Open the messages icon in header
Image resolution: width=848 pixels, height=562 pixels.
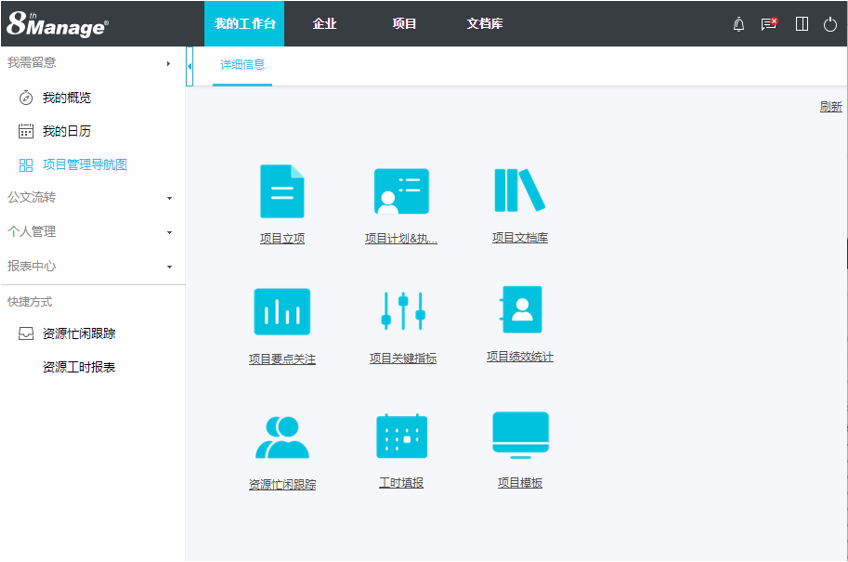coord(768,24)
